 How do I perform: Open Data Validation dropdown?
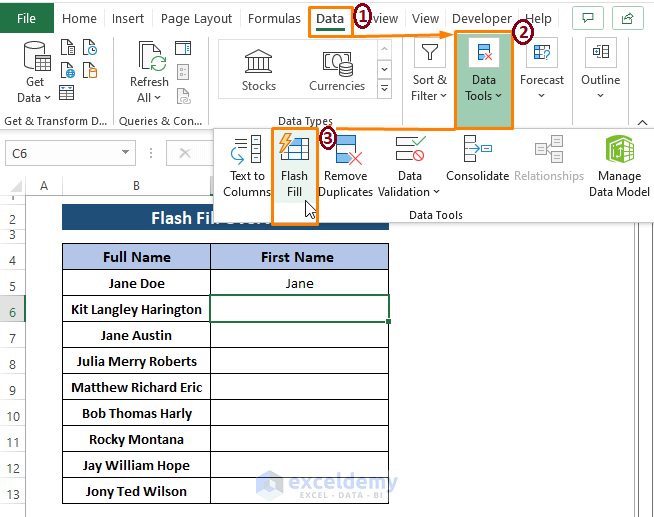410,166
